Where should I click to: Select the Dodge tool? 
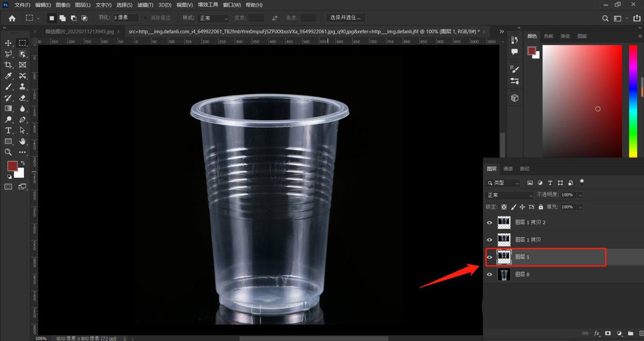click(x=9, y=119)
